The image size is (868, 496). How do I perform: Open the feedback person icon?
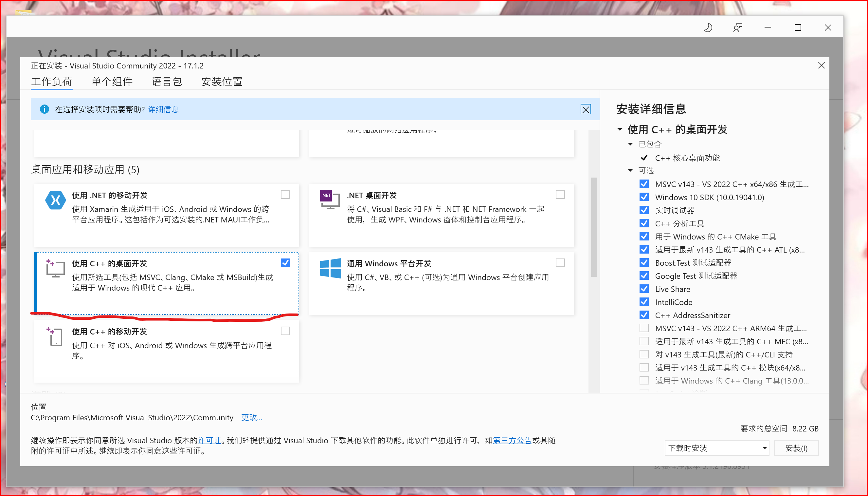(x=737, y=28)
